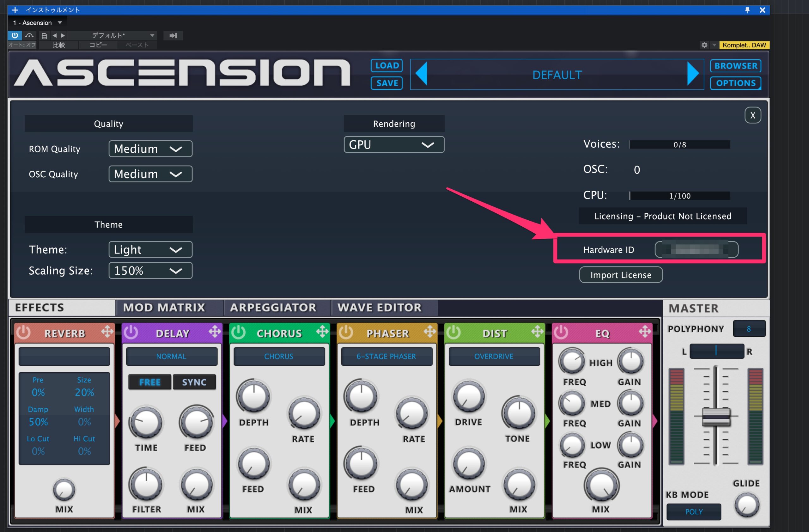Click the plugin bypass power icon

(15, 35)
